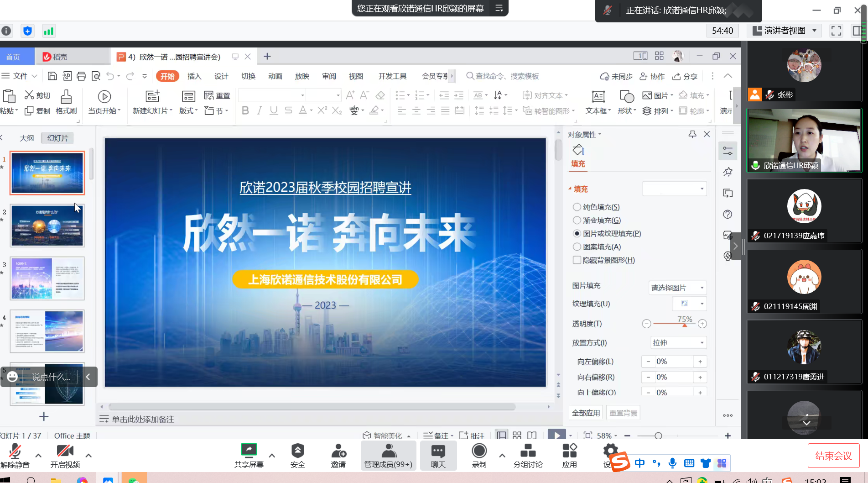Image resolution: width=868 pixels, height=483 pixels.
Task: Open the Animation (动画) ribbon tab
Action: point(275,76)
